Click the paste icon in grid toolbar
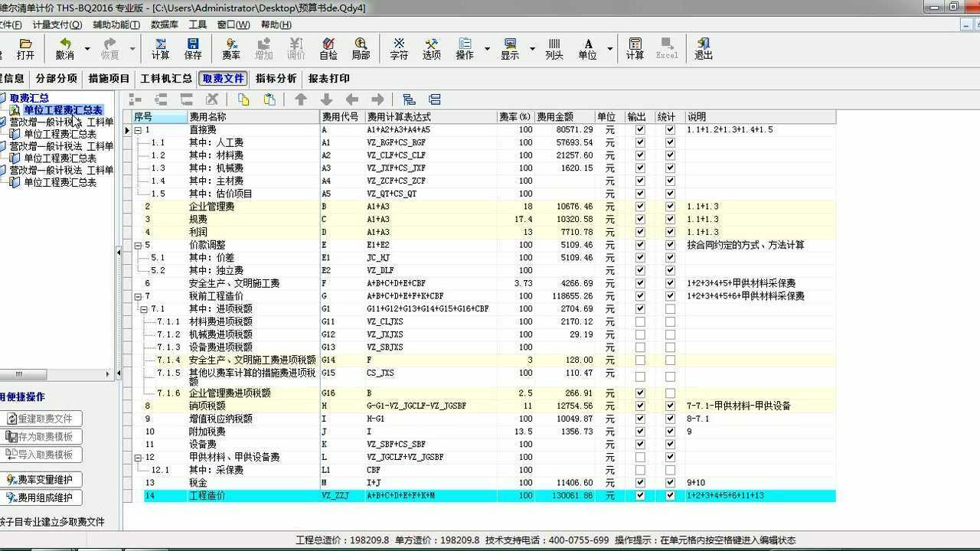This screenshot has height=551, width=980. [269, 99]
